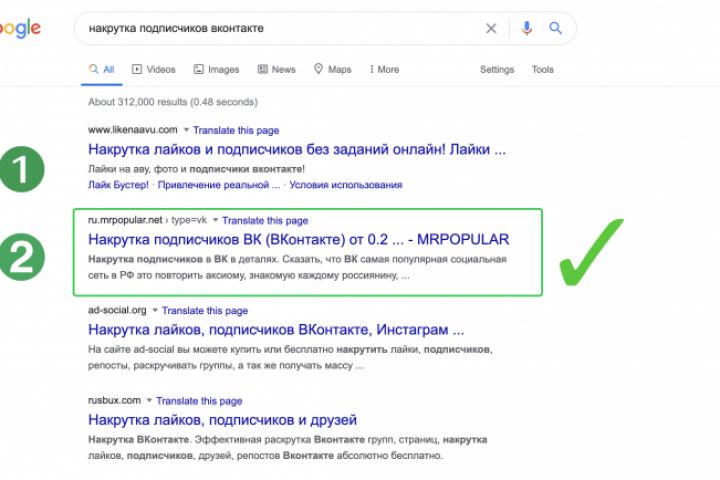Open the MRPOPULAR result title link
Screen dimensions: 720x480
pyautogui.click(x=298, y=240)
